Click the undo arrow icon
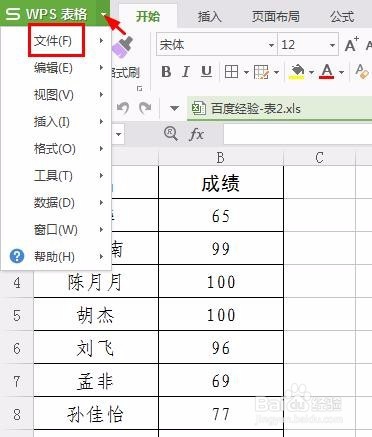Screen dimensions: 372x437 coord(123,108)
